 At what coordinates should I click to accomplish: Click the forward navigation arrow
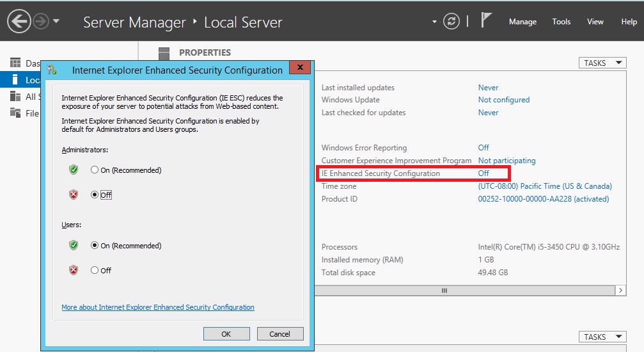[x=41, y=22]
